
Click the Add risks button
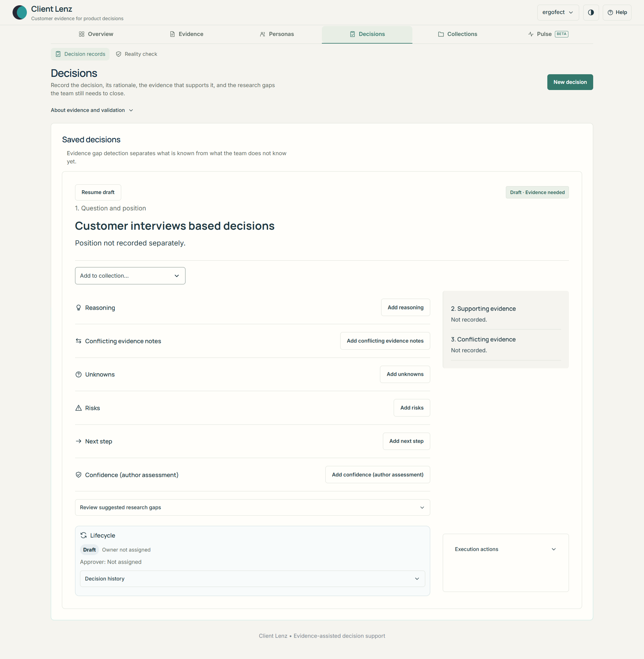pyautogui.click(x=412, y=408)
